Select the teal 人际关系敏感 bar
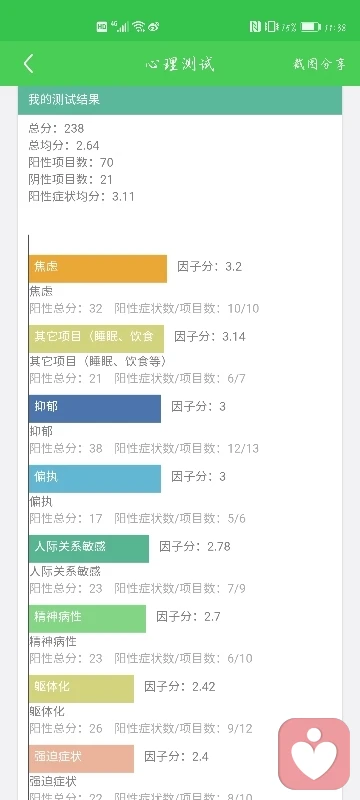 (89, 548)
